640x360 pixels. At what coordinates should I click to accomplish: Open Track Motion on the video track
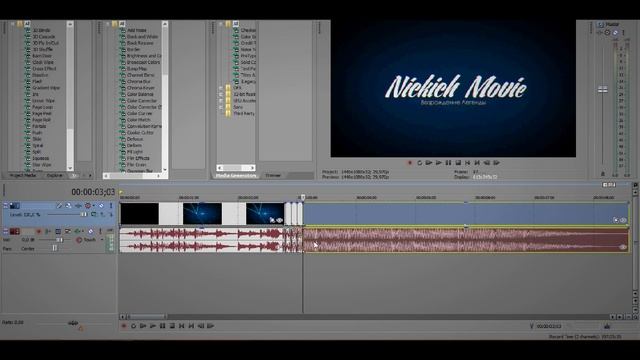tap(68, 206)
